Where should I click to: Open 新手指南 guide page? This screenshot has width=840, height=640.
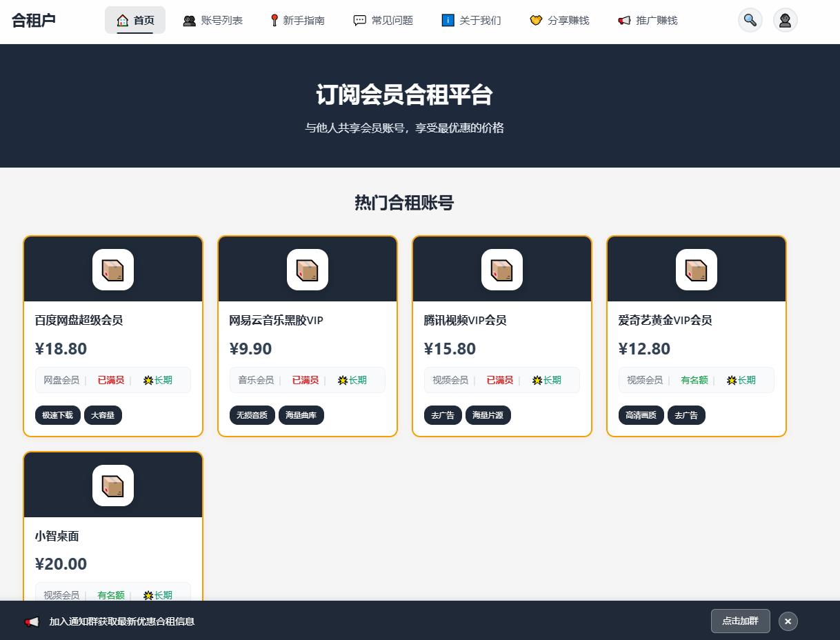point(297,20)
